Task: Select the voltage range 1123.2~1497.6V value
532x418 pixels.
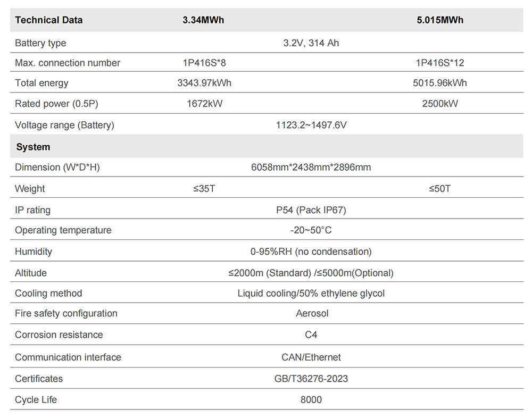Action: [x=311, y=126]
